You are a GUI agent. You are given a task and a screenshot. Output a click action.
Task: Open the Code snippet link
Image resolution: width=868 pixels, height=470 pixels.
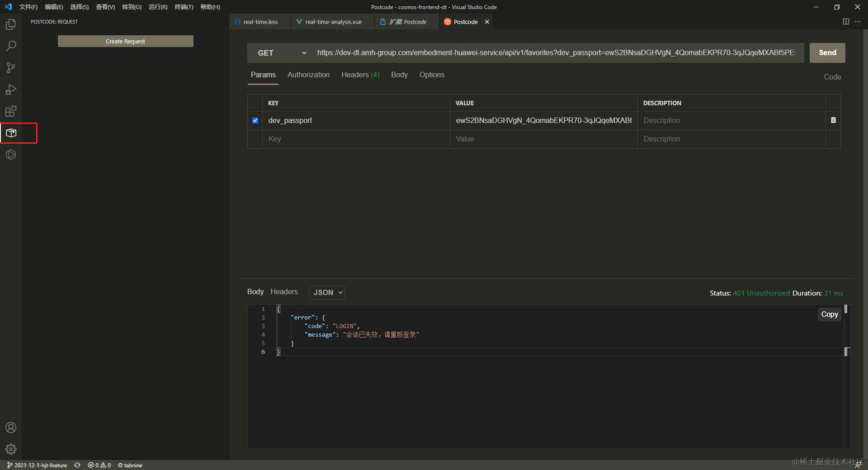click(x=832, y=77)
